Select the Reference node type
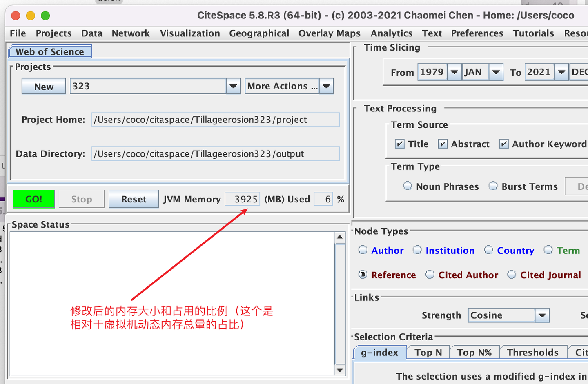This screenshot has height=384, width=588. click(363, 275)
